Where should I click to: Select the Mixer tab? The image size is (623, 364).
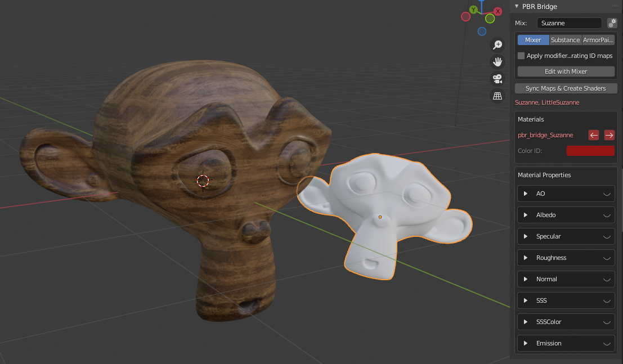pos(533,40)
